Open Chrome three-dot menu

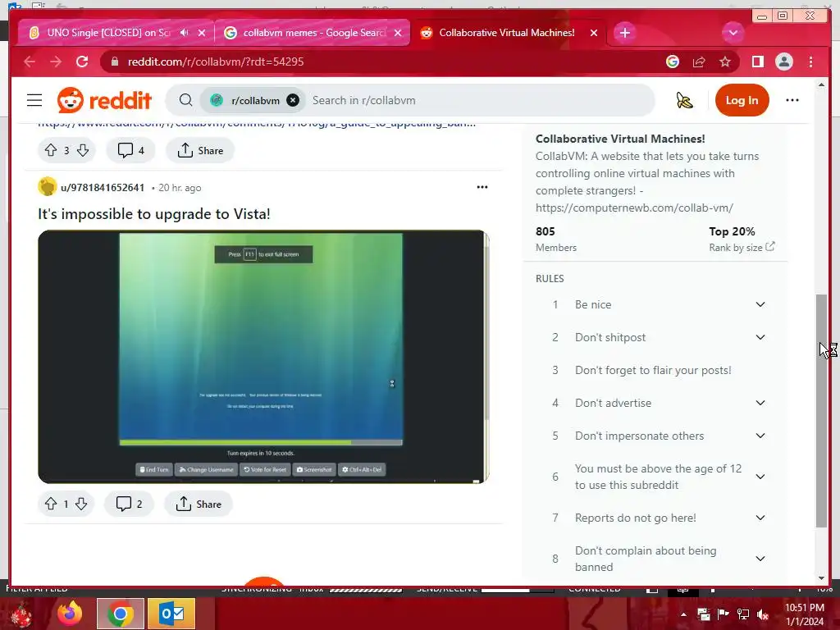tap(810, 62)
